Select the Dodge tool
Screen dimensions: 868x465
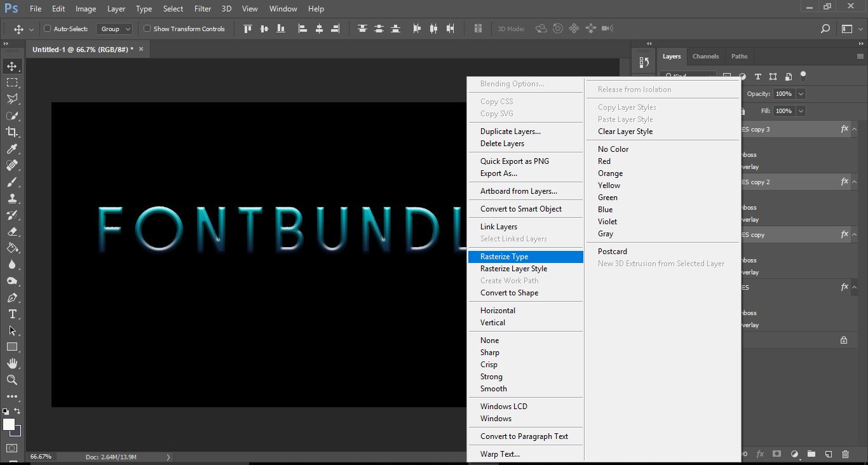[x=12, y=281]
